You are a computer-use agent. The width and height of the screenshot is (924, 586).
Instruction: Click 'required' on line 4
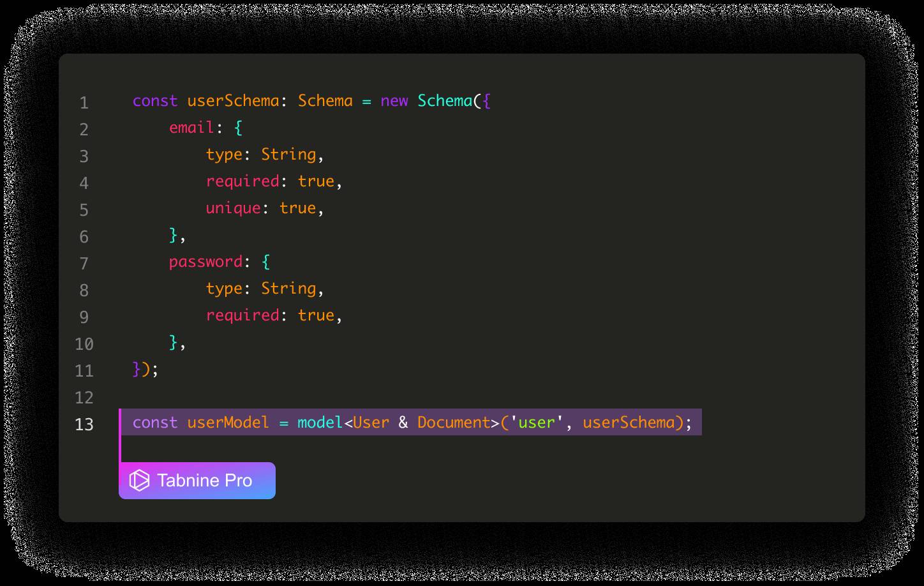(242, 181)
